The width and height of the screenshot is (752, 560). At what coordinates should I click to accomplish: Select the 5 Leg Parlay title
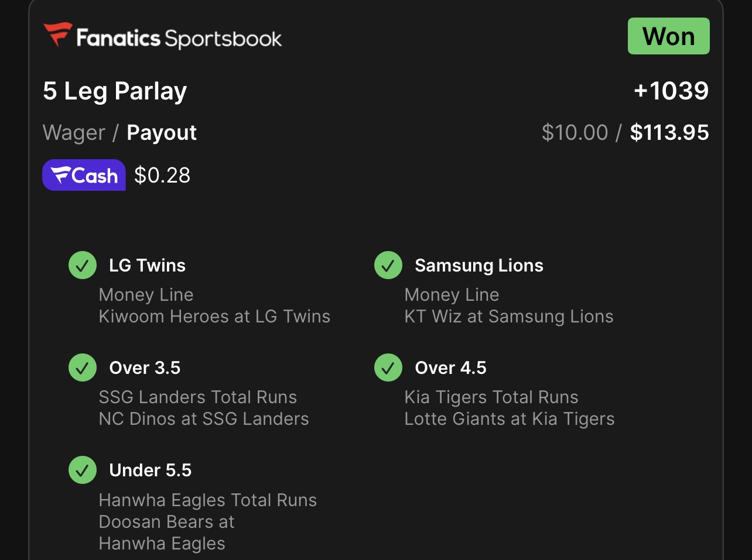(x=115, y=91)
